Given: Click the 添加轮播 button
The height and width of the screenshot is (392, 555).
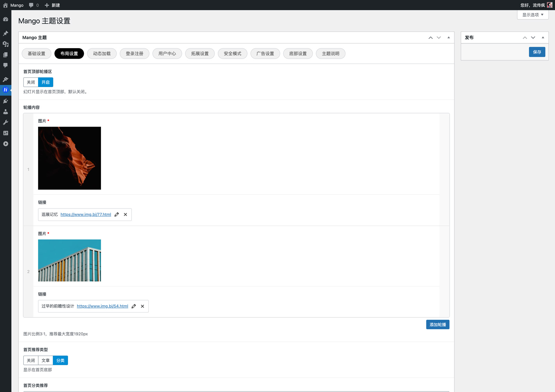Looking at the screenshot, I should (438, 325).
